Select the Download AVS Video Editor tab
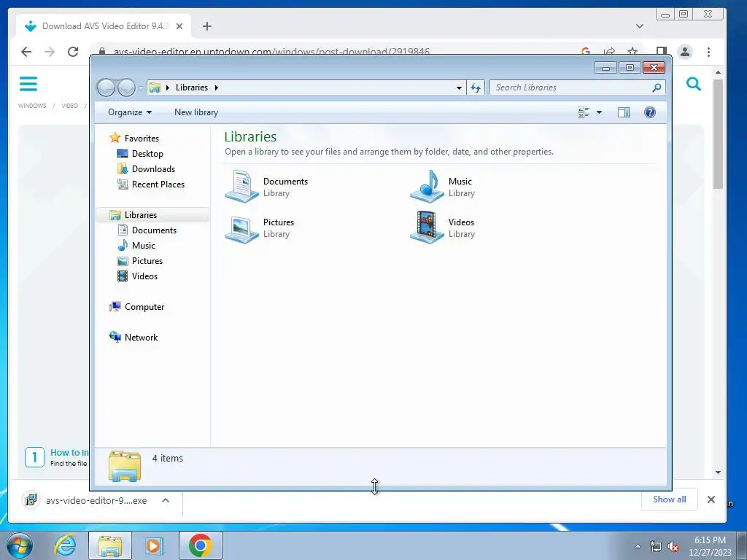The width and height of the screenshot is (747, 560). click(x=104, y=26)
